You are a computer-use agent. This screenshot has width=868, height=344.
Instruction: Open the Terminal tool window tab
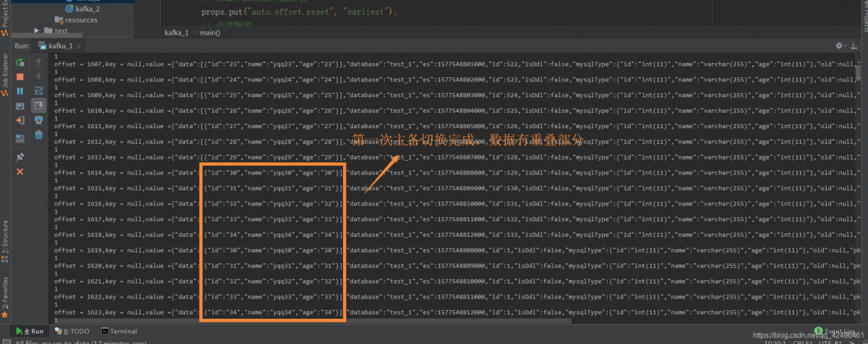(119, 331)
